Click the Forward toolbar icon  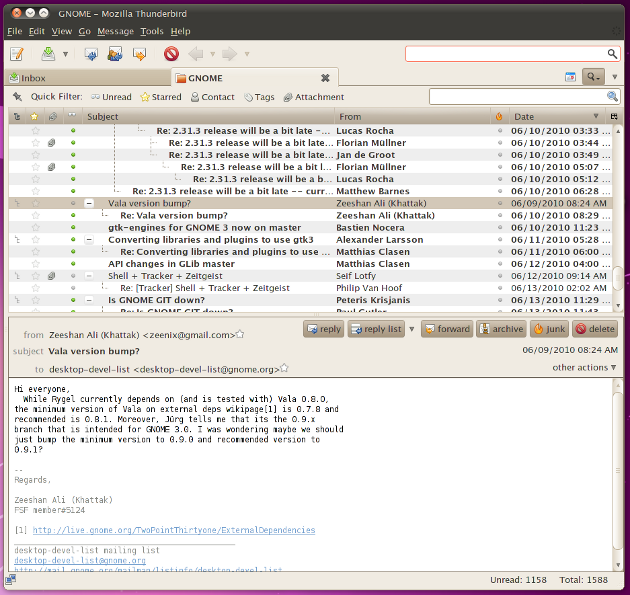139,54
